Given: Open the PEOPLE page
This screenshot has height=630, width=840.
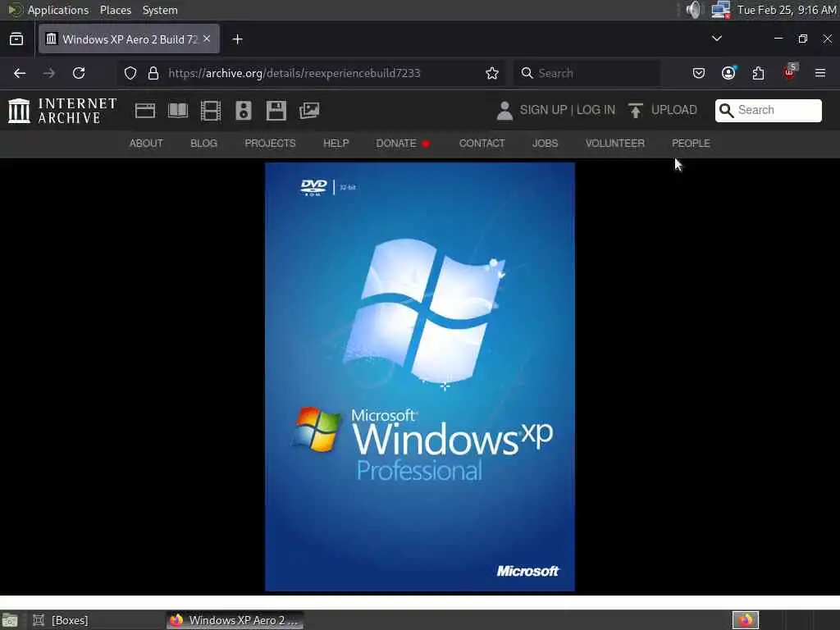Looking at the screenshot, I should (x=691, y=143).
